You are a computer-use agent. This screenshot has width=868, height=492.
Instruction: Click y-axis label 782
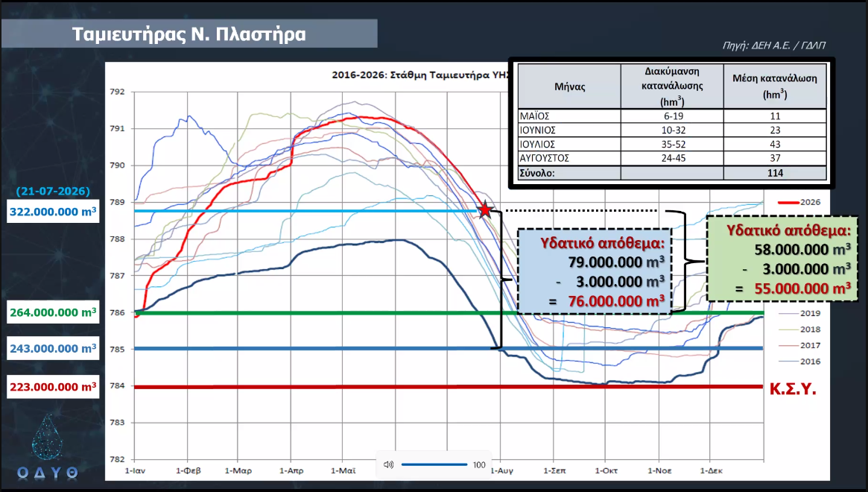(x=118, y=459)
